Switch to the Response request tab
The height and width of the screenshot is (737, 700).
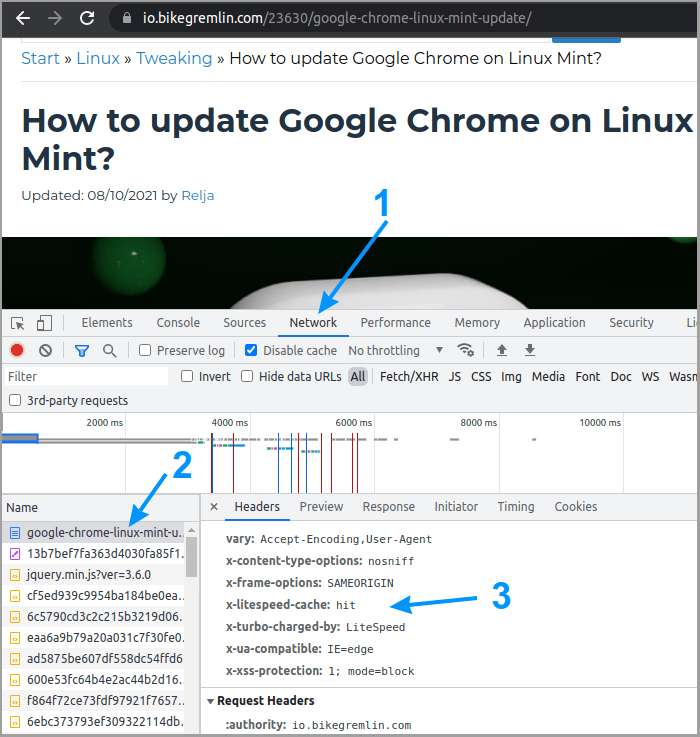click(x=388, y=507)
